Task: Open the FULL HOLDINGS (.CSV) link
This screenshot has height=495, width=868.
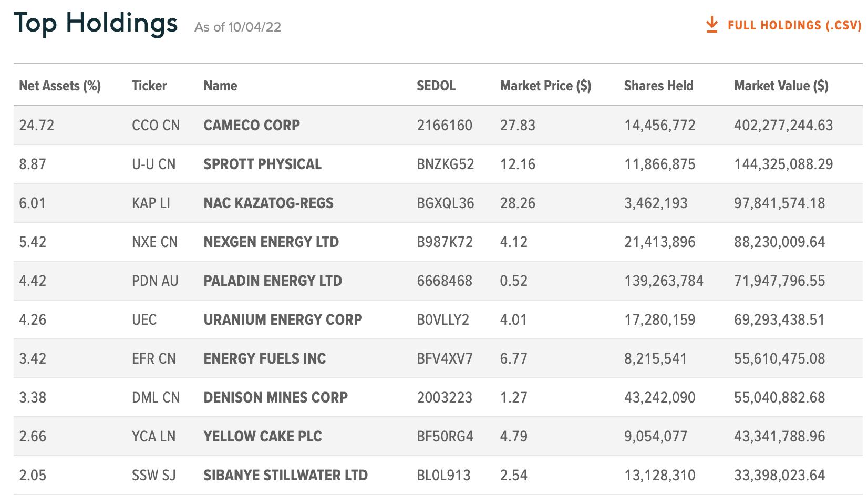Action: (x=794, y=25)
